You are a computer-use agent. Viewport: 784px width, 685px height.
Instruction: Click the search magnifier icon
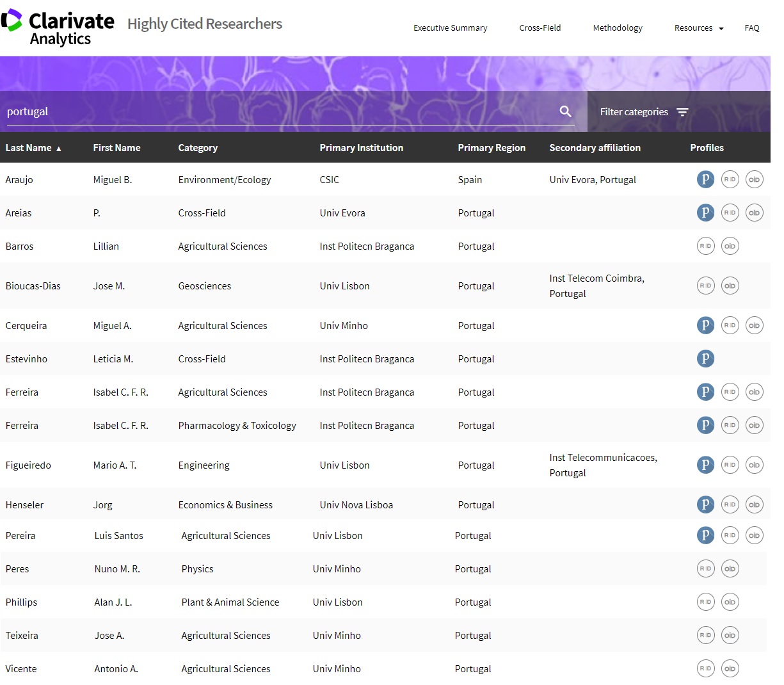pyautogui.click(x=565, y=111)
